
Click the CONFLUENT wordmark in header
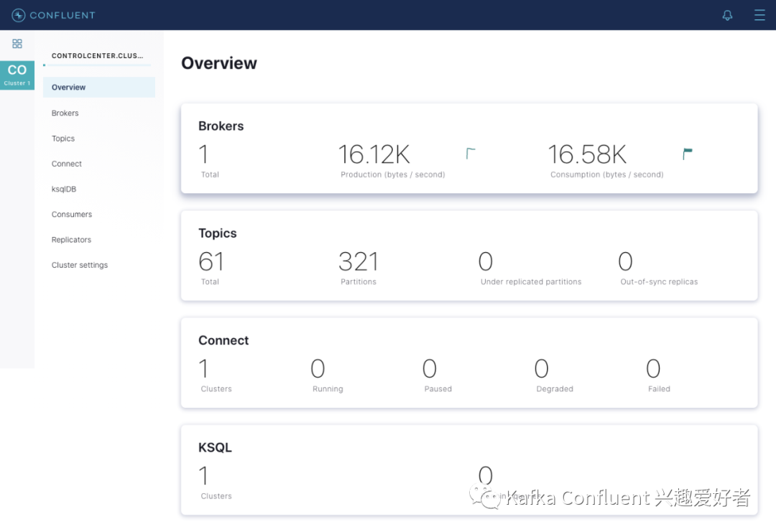coord(63,15)
